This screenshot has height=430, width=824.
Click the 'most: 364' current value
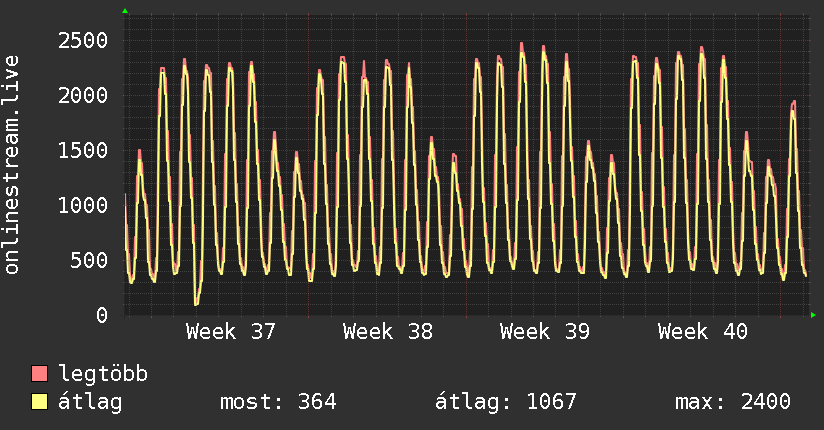tap(278, 402)
